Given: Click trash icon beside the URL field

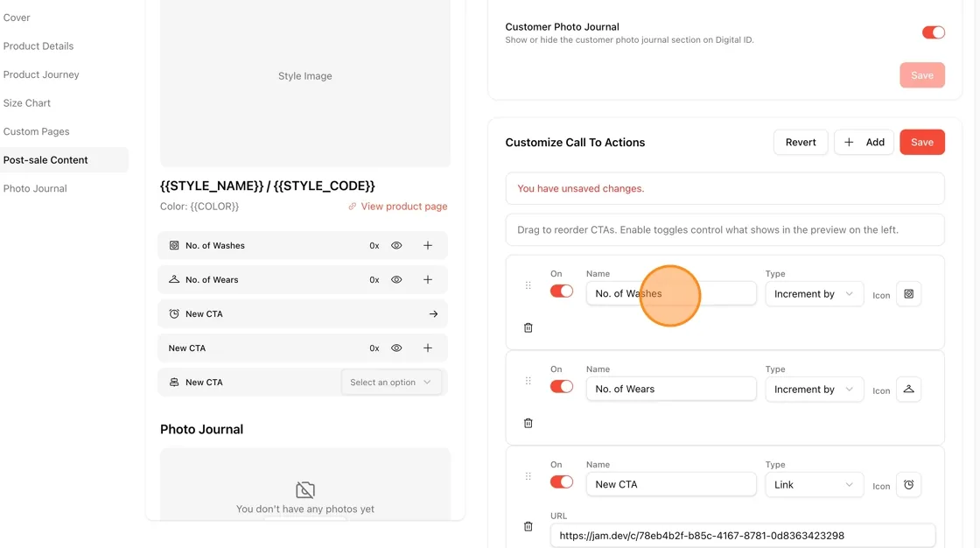Looking at the screenshot, I should tap(528, 527).
